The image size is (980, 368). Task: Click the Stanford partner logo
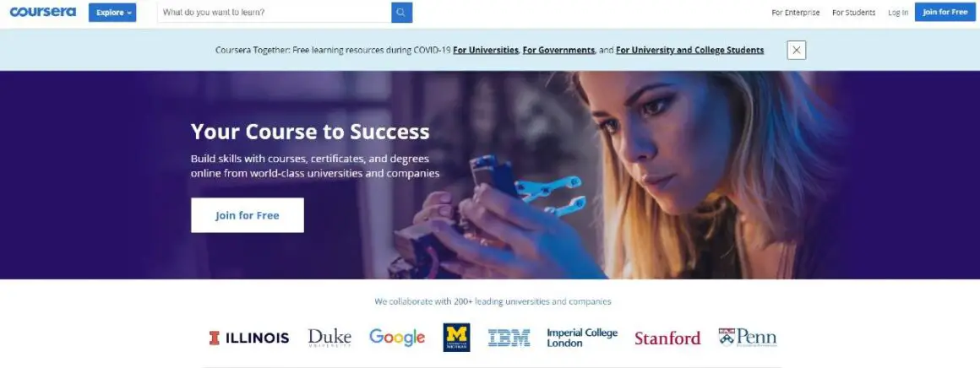coord(667,338)
